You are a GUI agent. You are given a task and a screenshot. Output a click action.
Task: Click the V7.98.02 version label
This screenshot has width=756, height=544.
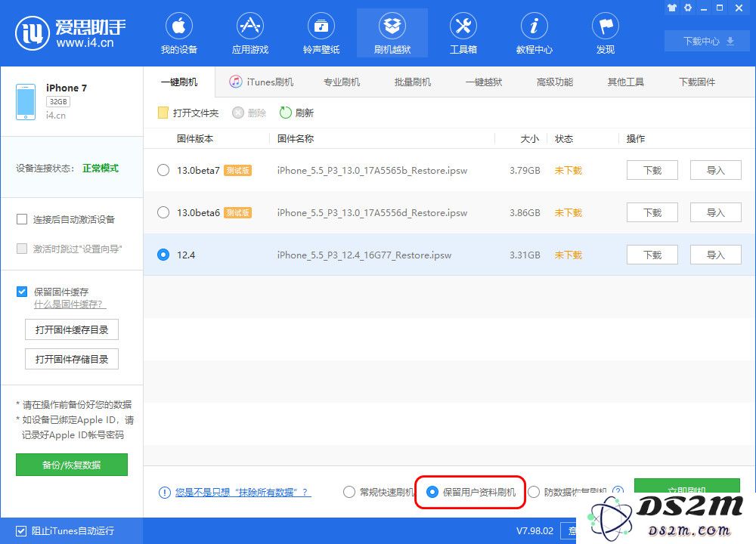pyautogui.click(x=534, y=531)
